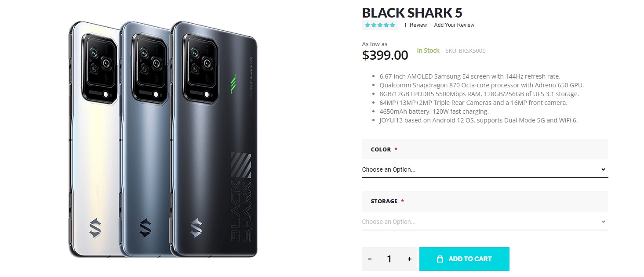The height and width of the screenshot is (277, 644).
Task: Click the plus button to increase quantity
Action: click(409, 259)
